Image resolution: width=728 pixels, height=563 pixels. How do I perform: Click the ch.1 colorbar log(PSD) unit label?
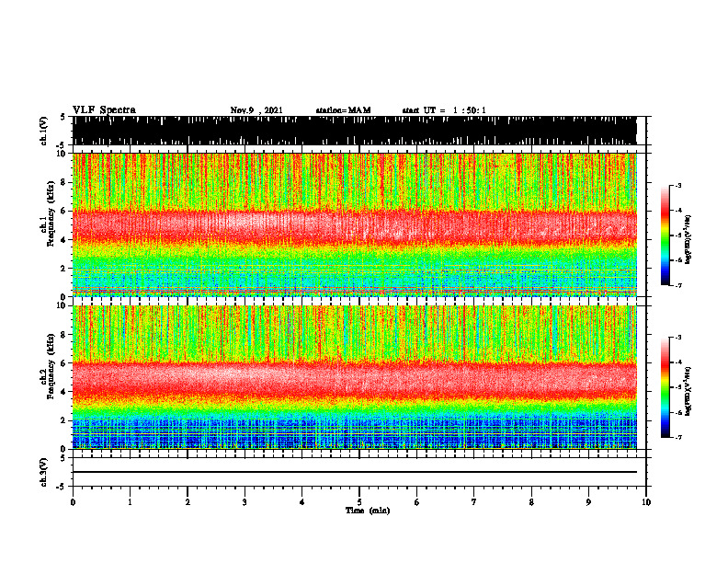pyautogui.click(x=688, y=240)
